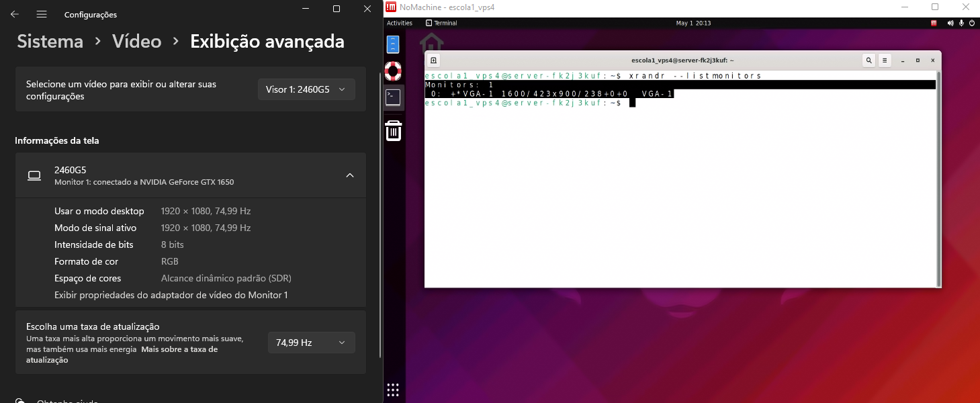Open Monitor 1 video adapter properties link

(171, 294)
